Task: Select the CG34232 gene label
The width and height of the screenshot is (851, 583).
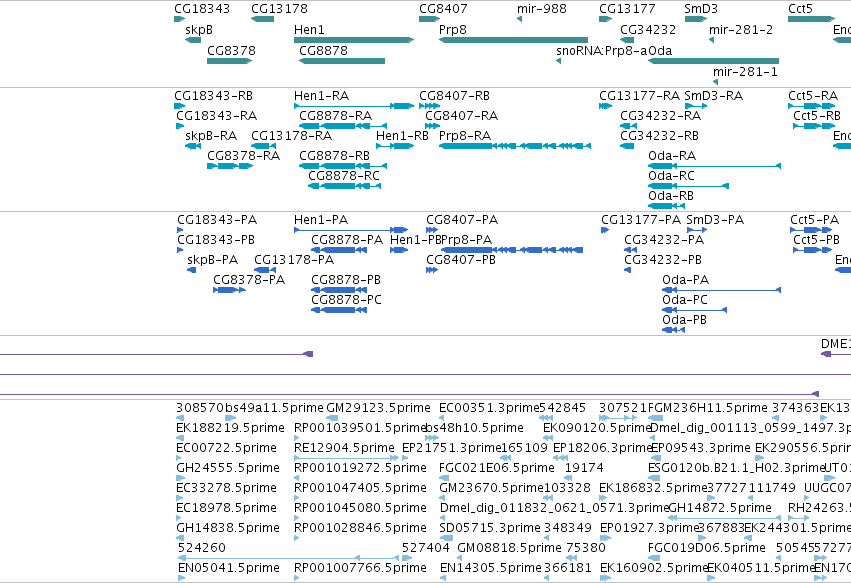Action: click(648, 29)
